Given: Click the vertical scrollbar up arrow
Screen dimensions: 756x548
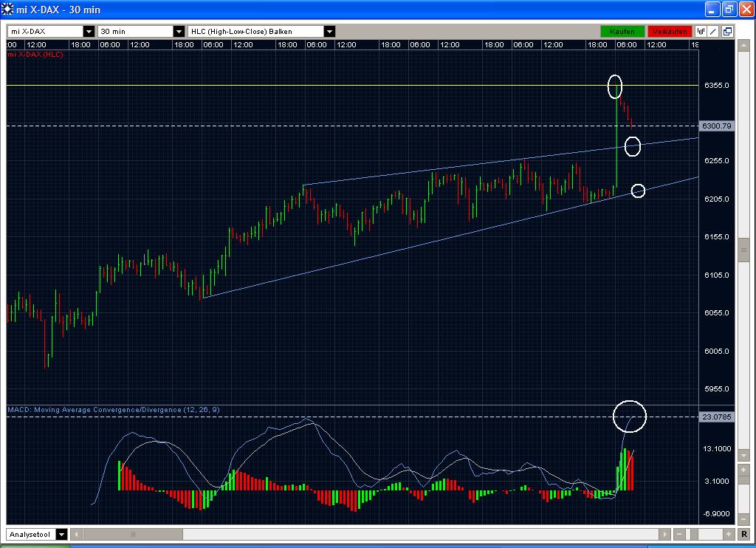Looking at the screenshot, I should [743, 46].
